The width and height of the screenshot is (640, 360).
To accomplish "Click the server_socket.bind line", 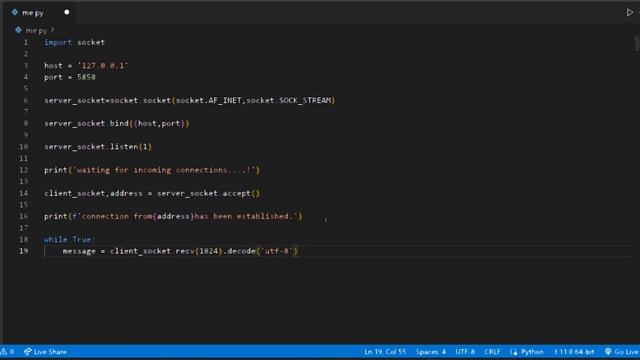I will (x=117, y=124).
